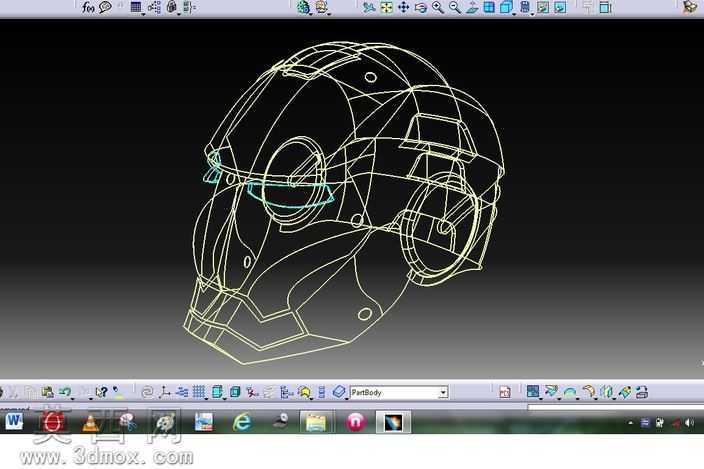Viewport: 704px width, 469px height.
Task: Click the blue stacked layers body icon
Action: 339,392
